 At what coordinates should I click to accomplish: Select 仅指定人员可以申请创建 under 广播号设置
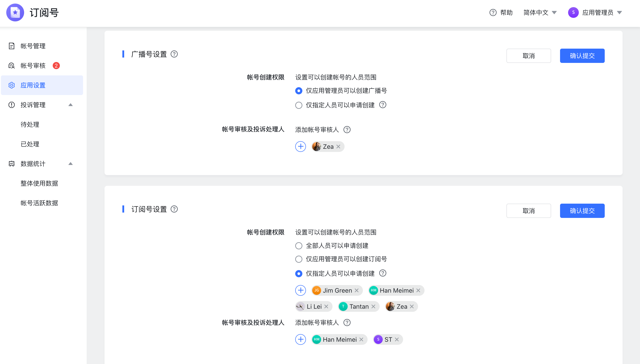pyautogui.click(x=299, y=105)
